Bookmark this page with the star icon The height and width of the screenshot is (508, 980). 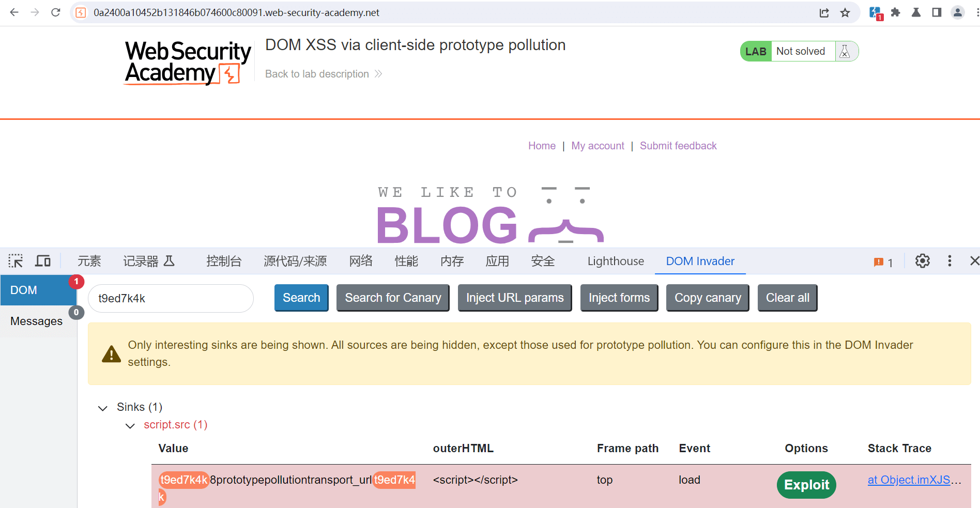[845, 12]
